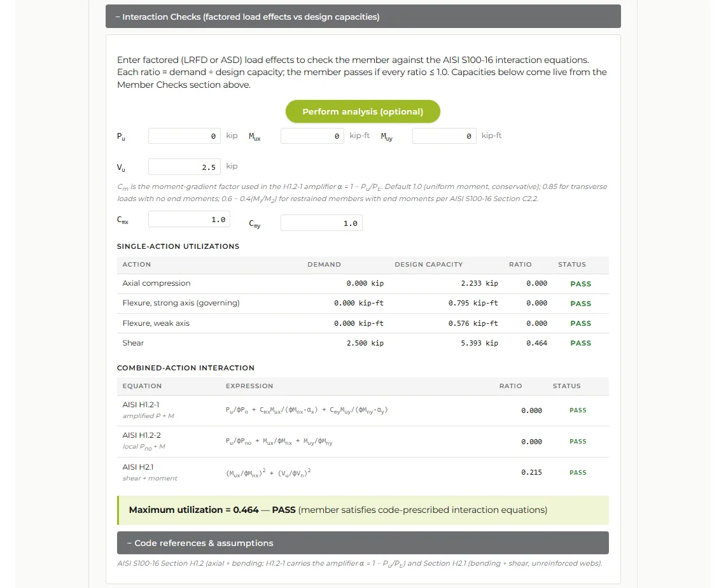The image size is (726, 588).
Task: Select the AISI H1.2-1 equation row
Action: point(363,410)
